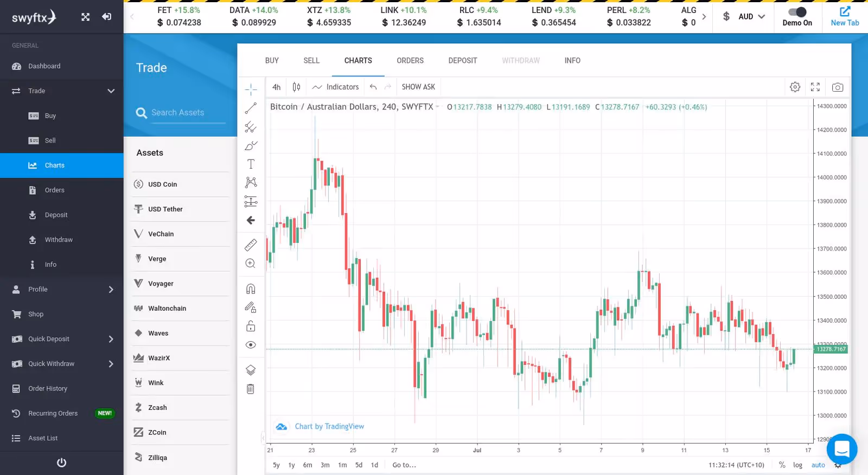The width and height of the screenshot is (868, 475).
Task: Switch to the INFO tab
Action: tap(572, 61)
